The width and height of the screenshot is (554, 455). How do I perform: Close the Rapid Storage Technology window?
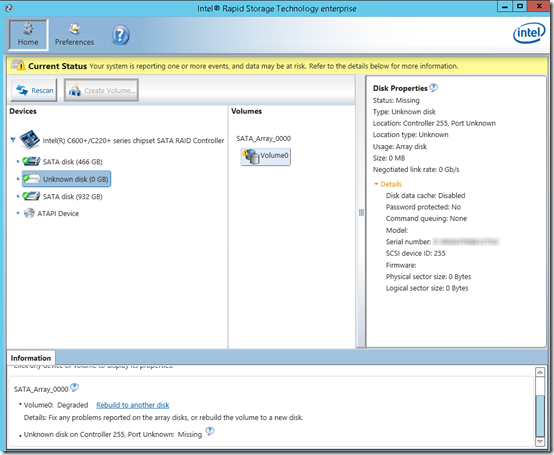click(540, 7)
